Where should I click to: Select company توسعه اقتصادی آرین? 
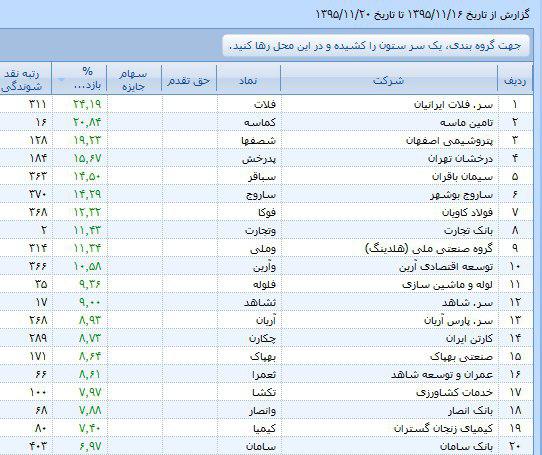point(446,266)
